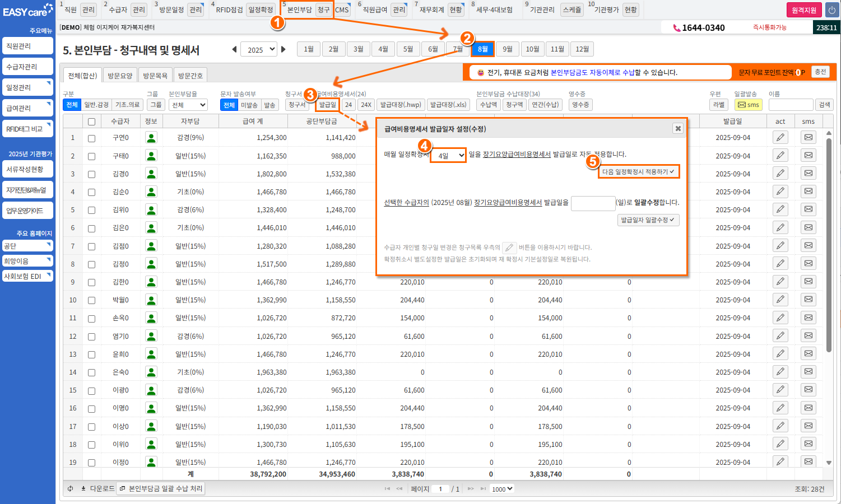Switch to the 방문요양 tab
Viewport: 841px width, 504px height.
coord(120,76)
